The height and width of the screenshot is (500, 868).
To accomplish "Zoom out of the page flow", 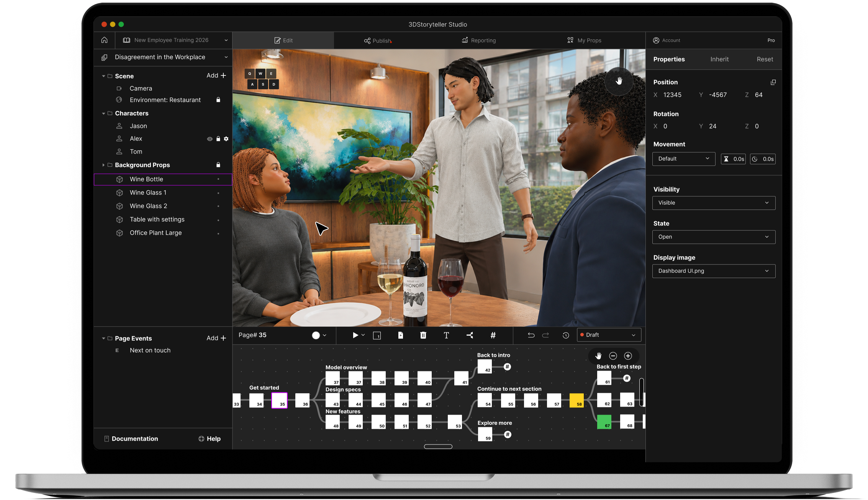I will (x=613, y=356).
